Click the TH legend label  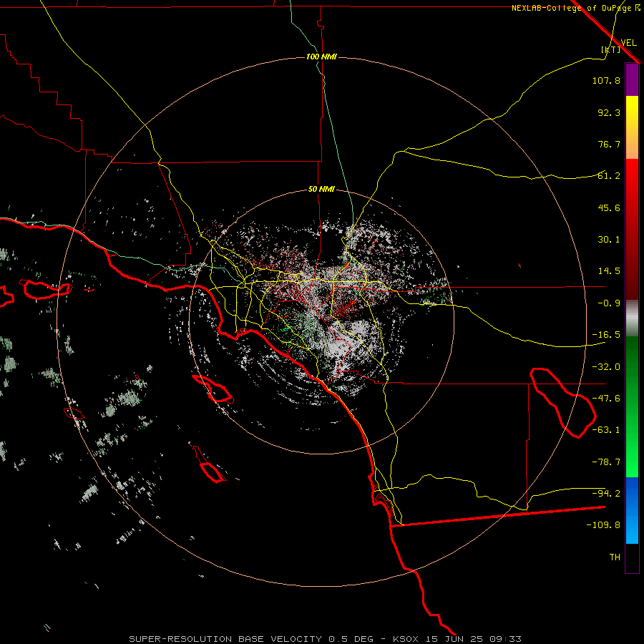[x=615, y=557]
